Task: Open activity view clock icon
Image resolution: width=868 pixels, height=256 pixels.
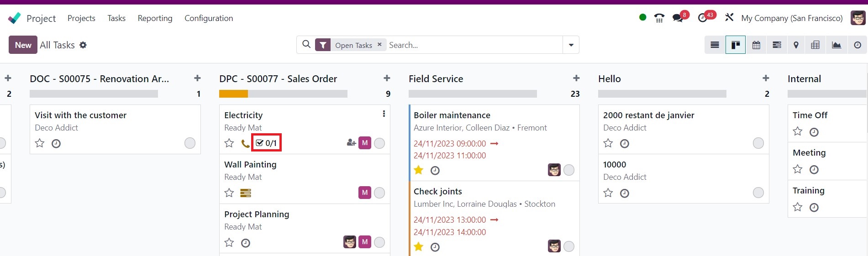Action: point(857,45)
